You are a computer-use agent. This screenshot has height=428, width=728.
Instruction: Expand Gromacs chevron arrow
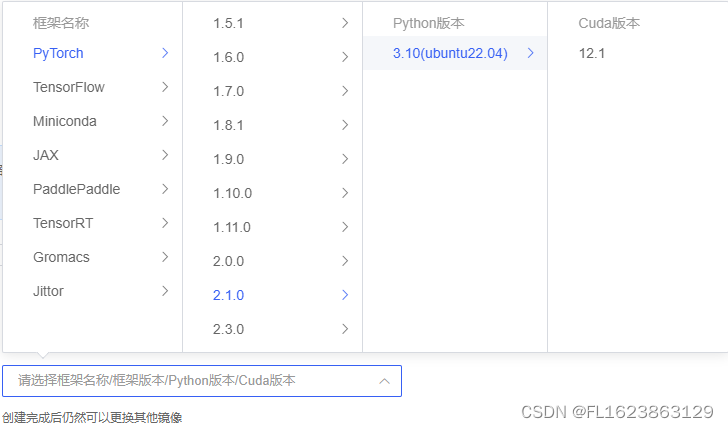[x=165, y=257]
